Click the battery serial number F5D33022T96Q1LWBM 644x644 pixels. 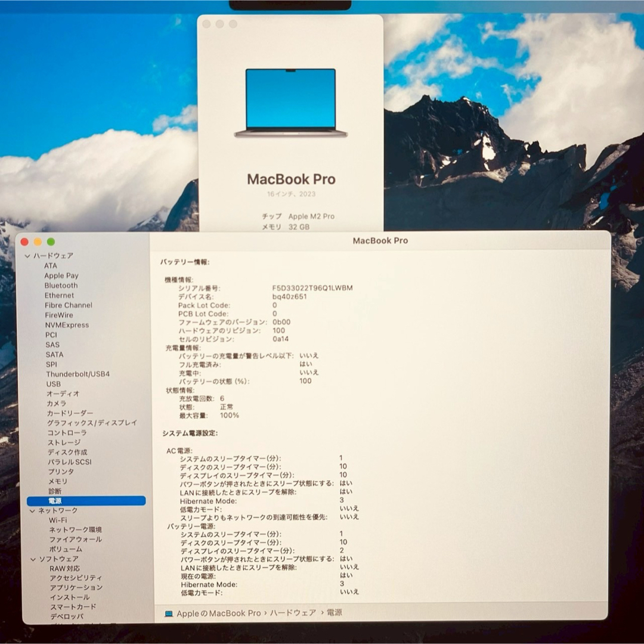click(x=312, y=288)
